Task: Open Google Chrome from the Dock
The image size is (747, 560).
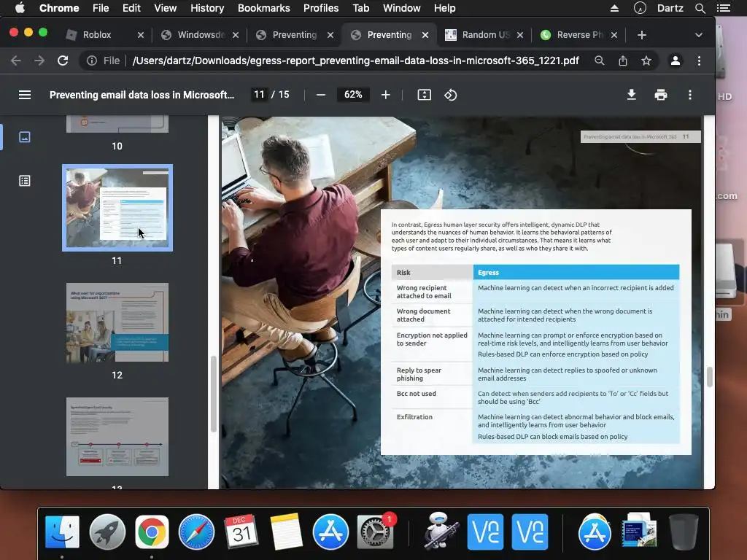Action: tap(152, 532)
